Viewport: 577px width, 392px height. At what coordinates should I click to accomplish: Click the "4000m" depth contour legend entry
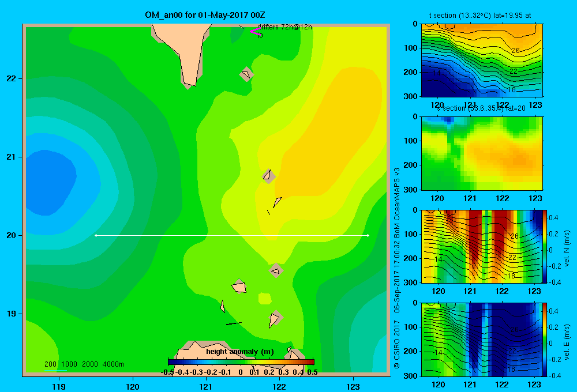113,364
